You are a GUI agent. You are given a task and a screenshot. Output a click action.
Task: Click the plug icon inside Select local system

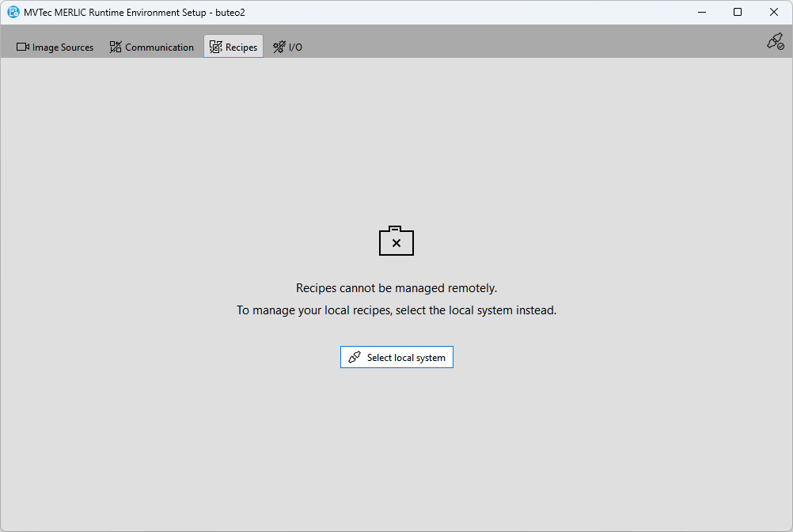(355, 358)
